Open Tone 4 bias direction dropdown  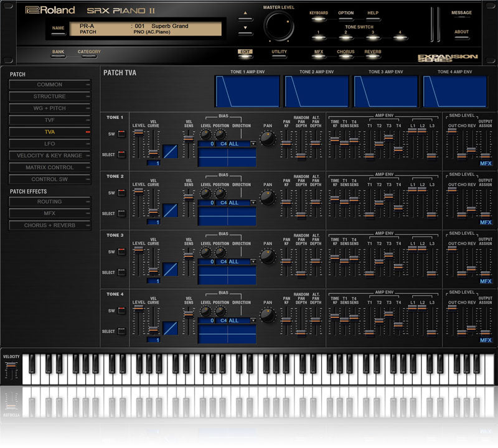pos(253,320)
